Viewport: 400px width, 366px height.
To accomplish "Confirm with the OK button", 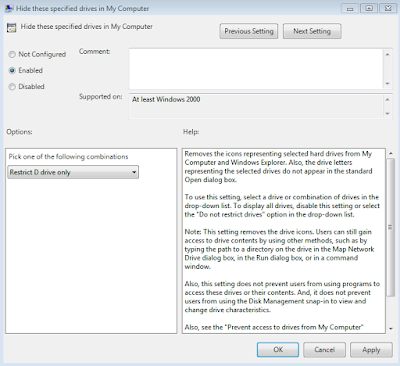I will point(278,350).
